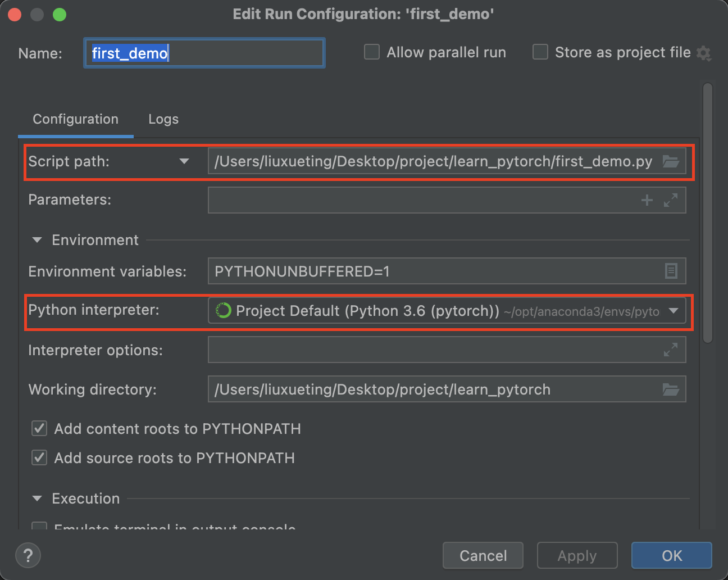The image size is (728, 580).
Task: Open help with the question mark button
Action: tap(28, 556)
